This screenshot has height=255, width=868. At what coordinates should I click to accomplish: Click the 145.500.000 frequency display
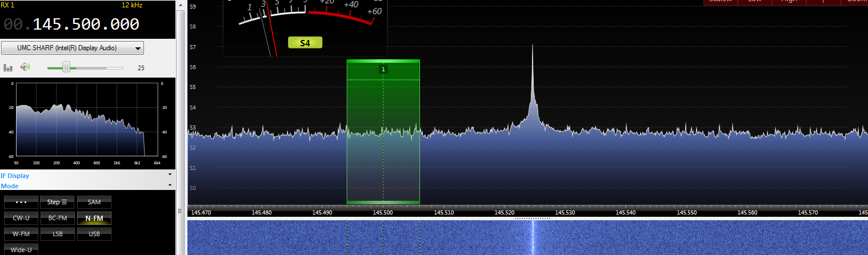(86, 25)
